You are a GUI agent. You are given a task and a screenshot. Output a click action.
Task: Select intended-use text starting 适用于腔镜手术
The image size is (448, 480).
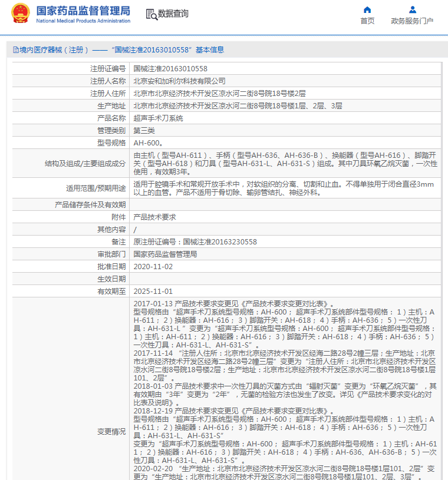(x=284, y=188)
